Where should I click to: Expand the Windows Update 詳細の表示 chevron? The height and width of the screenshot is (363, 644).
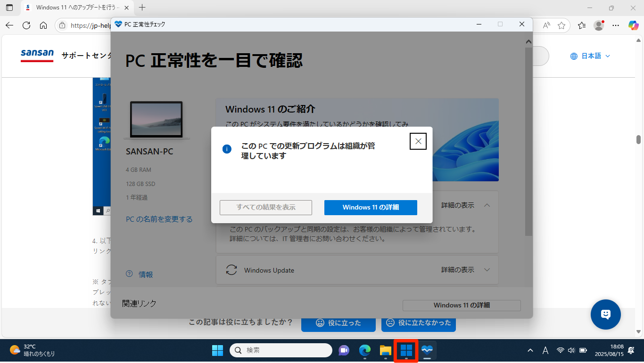(x=487, y=270)
